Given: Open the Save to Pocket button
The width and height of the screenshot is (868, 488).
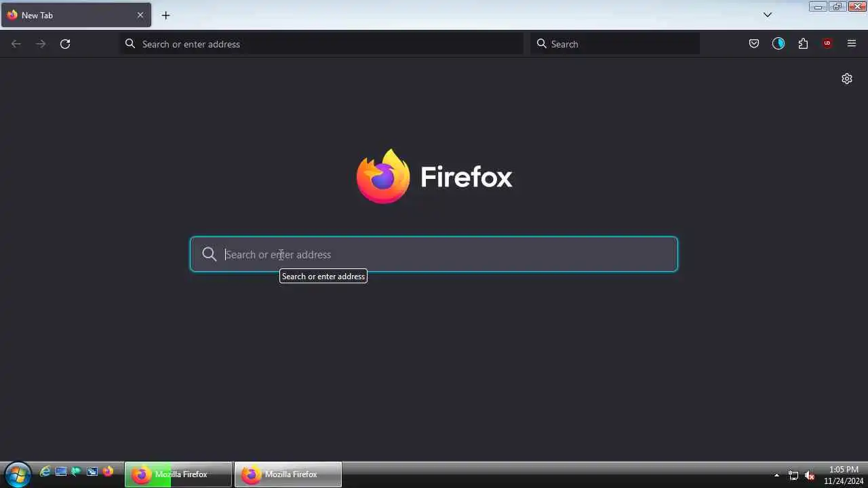Looking at the screenshot, I should [754, 44].
